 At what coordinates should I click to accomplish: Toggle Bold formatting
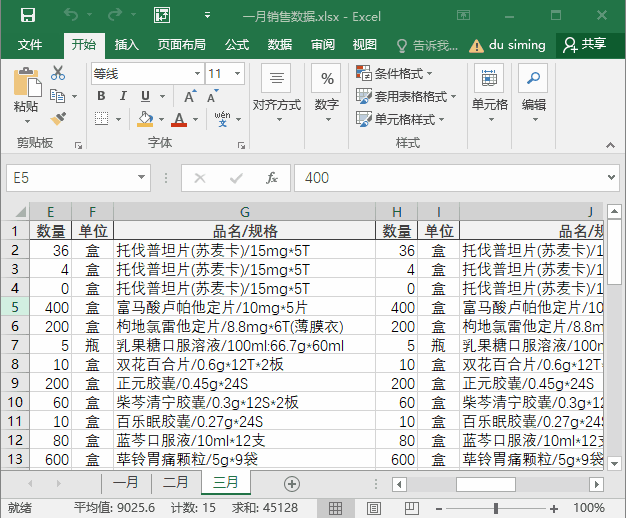(101, 96)
